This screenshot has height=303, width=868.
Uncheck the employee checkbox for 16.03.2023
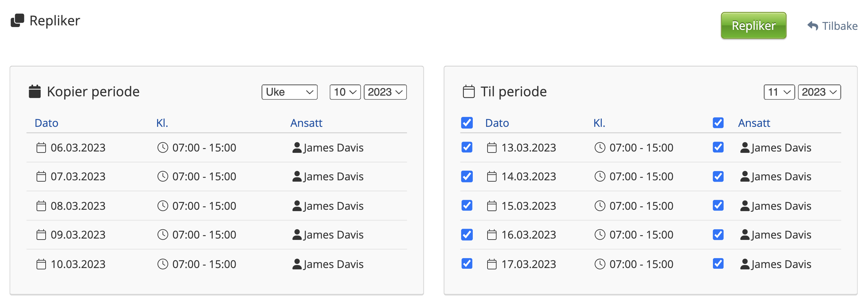coord(718,235)
